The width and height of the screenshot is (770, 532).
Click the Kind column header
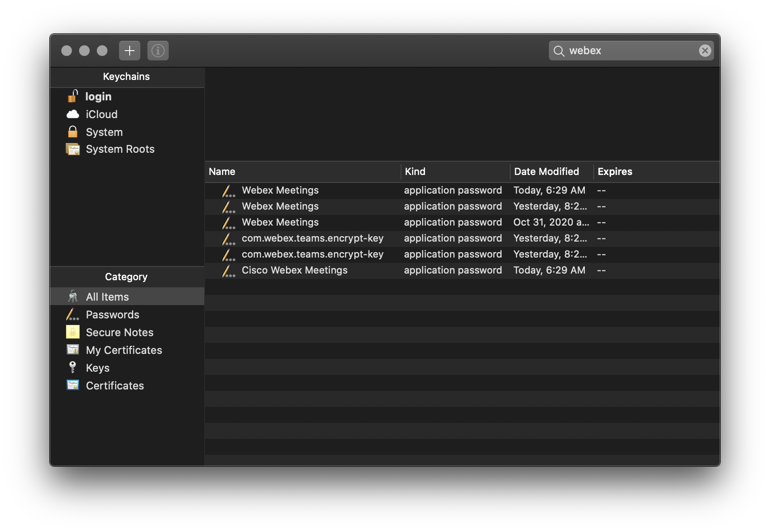pos(414,171)
